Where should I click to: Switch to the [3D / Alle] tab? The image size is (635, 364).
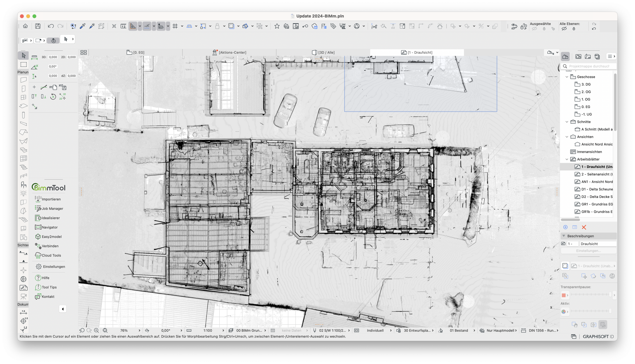323,52
